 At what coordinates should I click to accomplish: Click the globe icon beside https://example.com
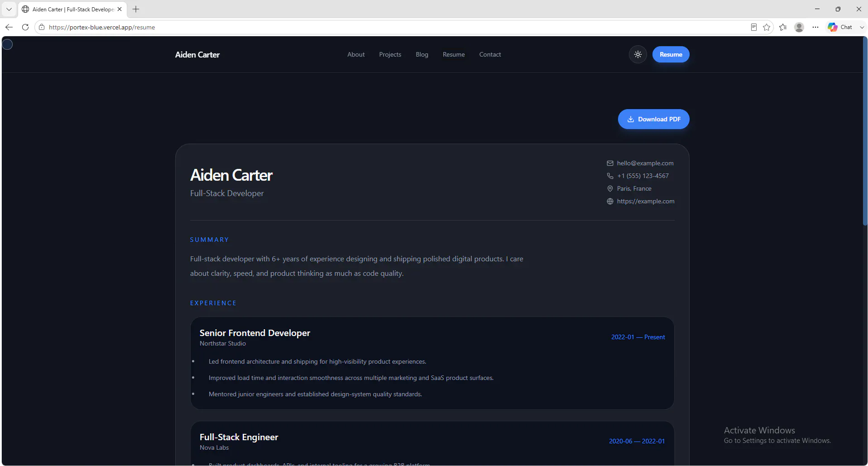[x=610, y=201]
